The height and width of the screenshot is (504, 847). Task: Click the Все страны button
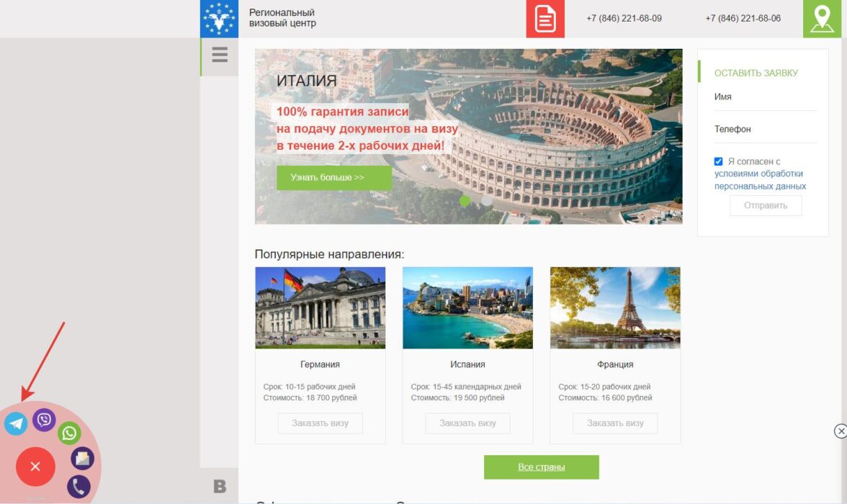coord(542,467)
